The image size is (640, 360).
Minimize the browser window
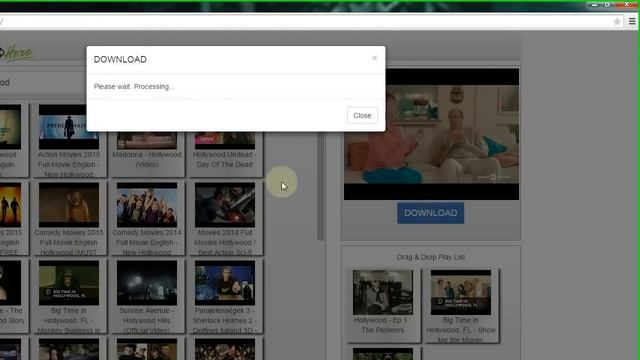(594, 5)
